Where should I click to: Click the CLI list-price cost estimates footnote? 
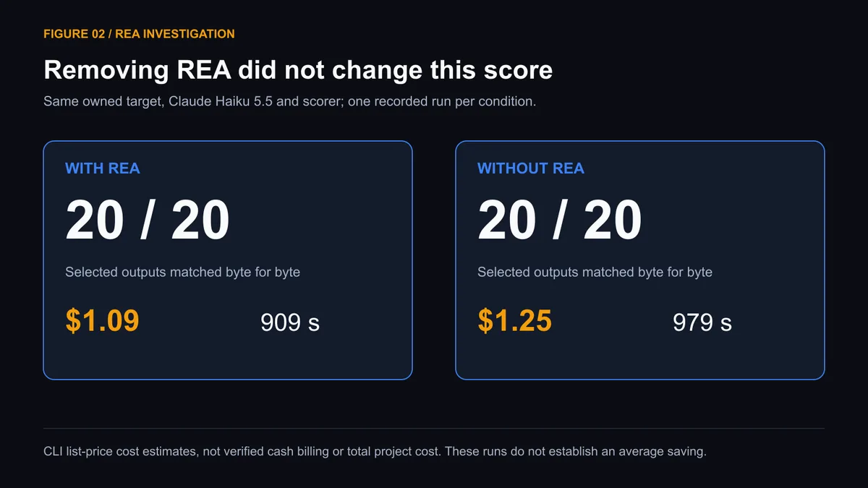[x=375, y=452]
